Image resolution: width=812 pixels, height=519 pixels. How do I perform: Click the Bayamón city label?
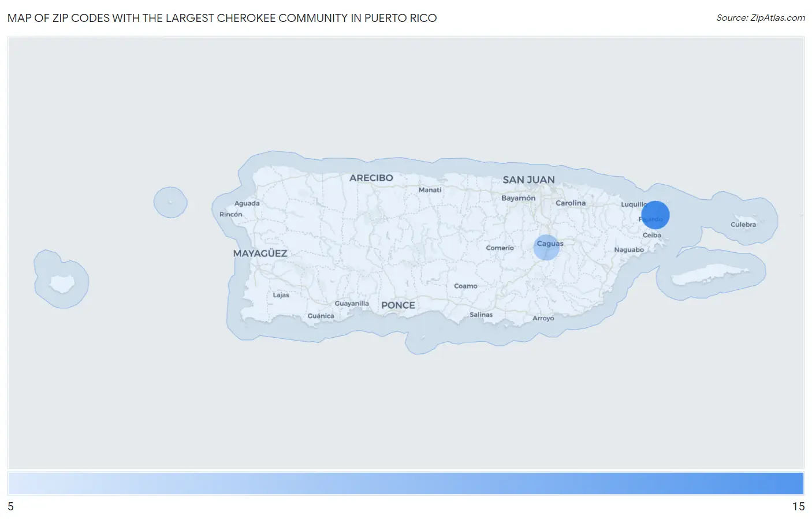tap(518, 198)
